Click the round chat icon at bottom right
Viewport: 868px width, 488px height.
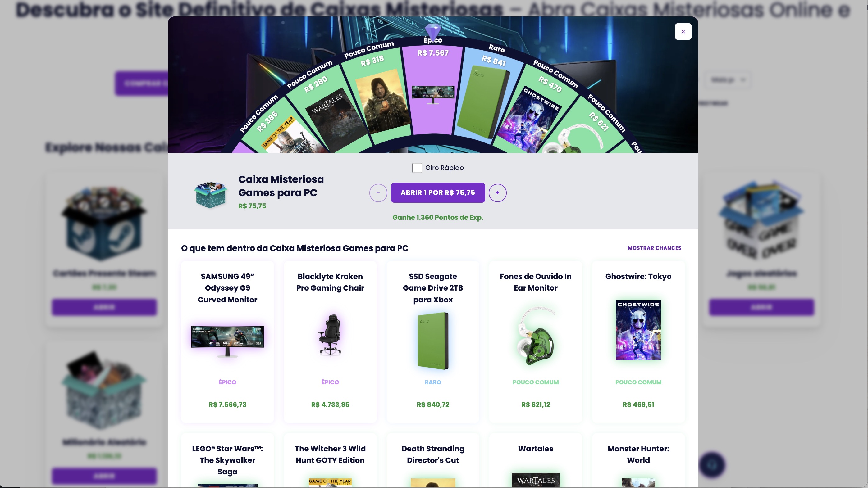coord(712,465)
